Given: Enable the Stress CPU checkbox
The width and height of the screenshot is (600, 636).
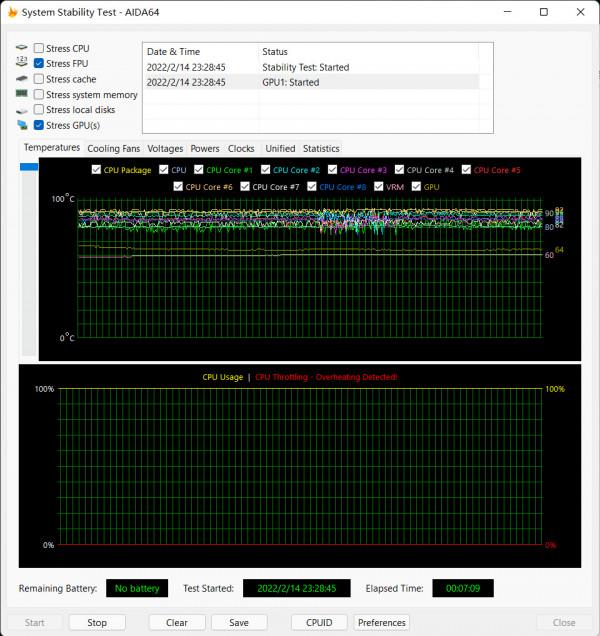Looking at the screenshot, I should (x=39, y=48).
